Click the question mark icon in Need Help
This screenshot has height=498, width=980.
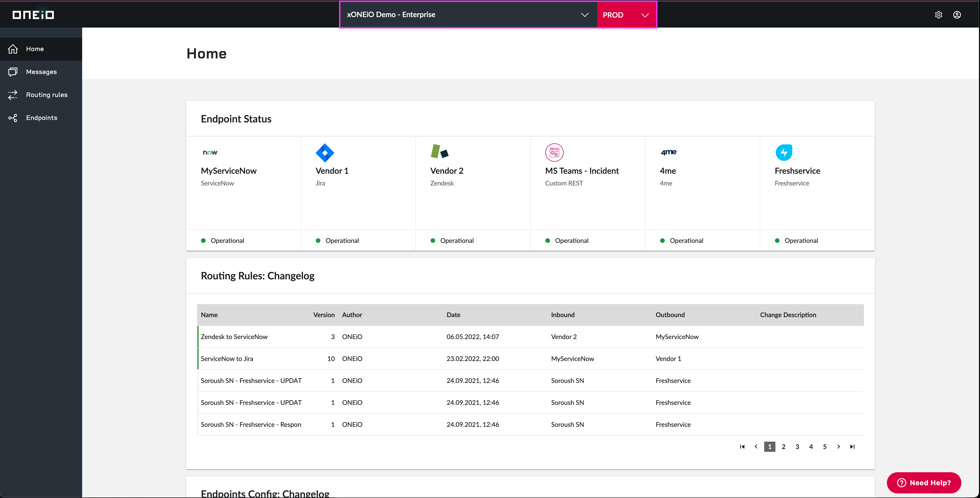(902, 483)
